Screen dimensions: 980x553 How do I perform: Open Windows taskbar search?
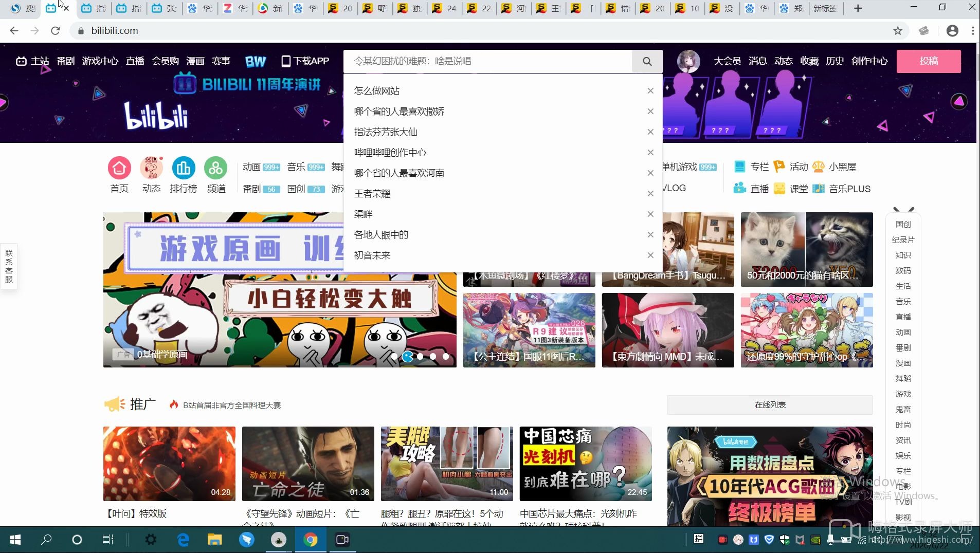click(x=46, y=540)
